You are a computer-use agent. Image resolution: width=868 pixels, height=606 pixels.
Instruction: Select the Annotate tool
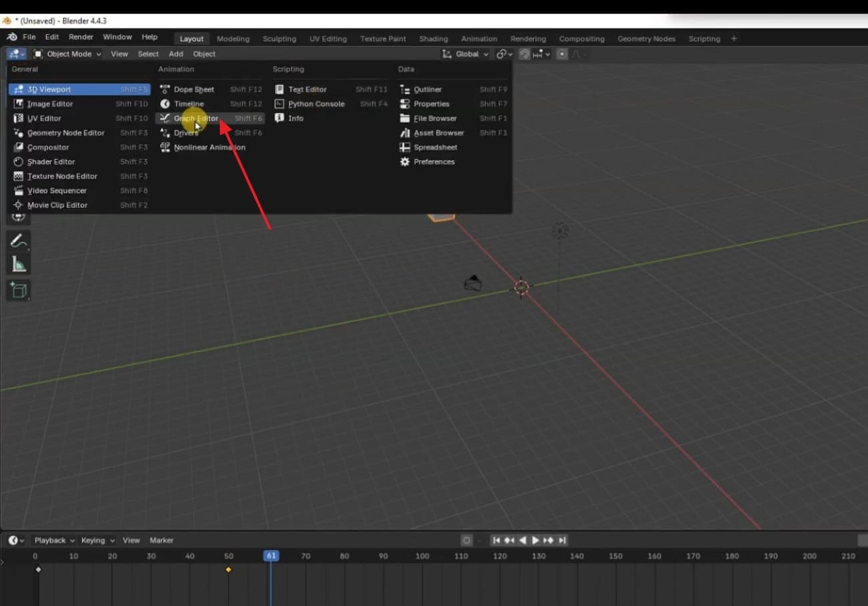click(x=19, y=241)
